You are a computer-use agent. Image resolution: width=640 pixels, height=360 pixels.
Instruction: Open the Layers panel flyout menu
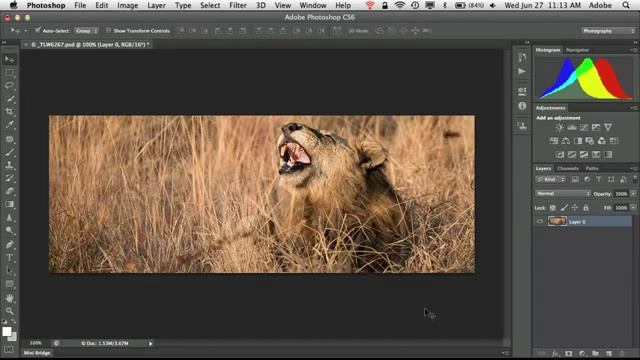pyautogui.click(x=633, y=168)
